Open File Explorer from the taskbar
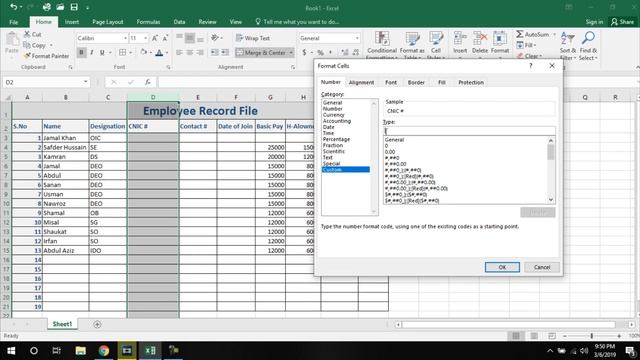Screen dimensions: 640x360 click(80, 351)
